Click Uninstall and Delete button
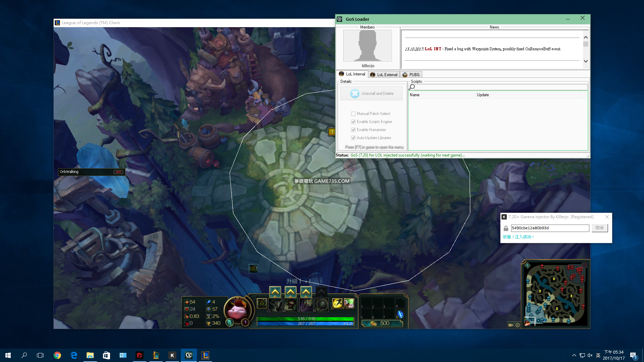 (371, 94)
